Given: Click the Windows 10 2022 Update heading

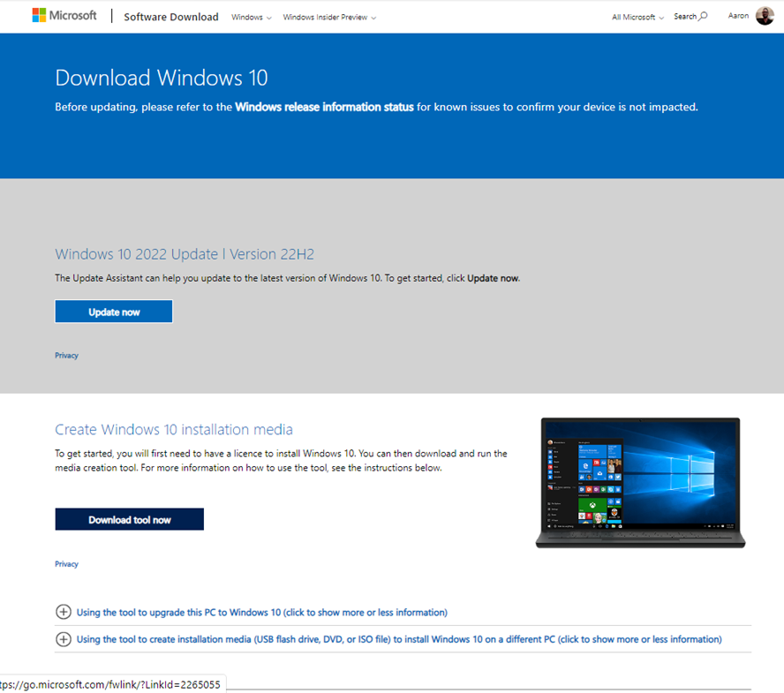Looking at the screenshot, I should coord(185,254).
